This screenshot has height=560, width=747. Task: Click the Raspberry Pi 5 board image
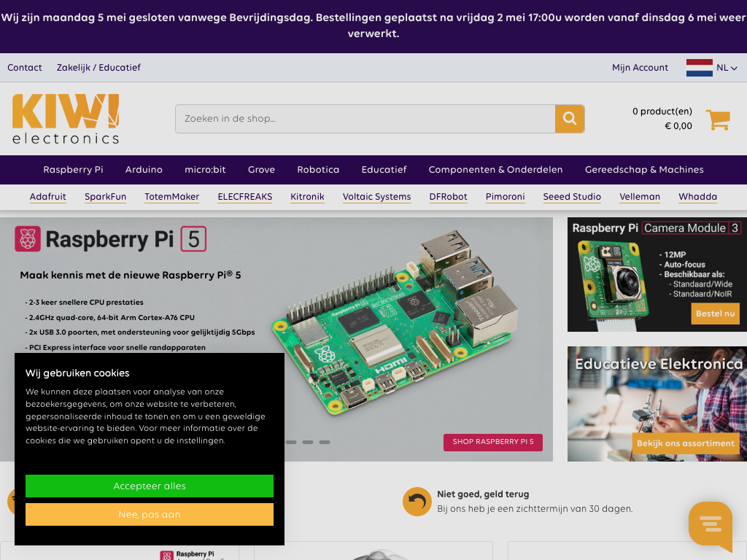point(395,324)
